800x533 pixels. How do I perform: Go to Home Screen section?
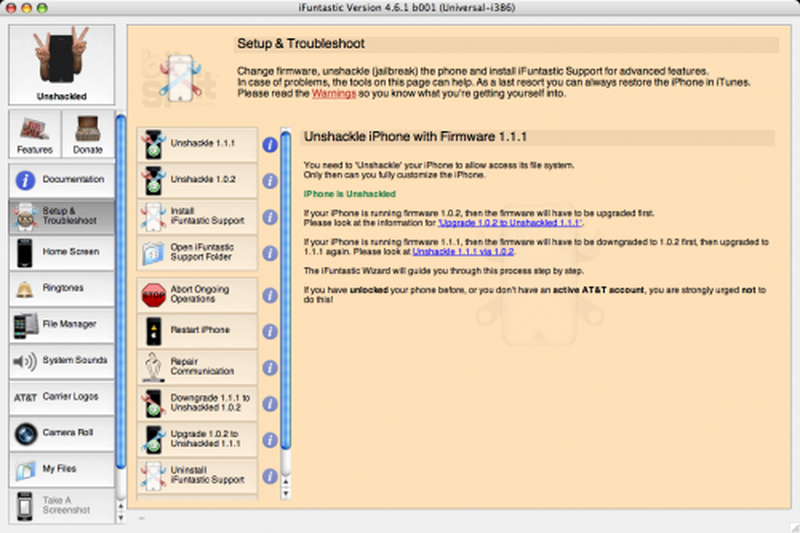[61, 252]
